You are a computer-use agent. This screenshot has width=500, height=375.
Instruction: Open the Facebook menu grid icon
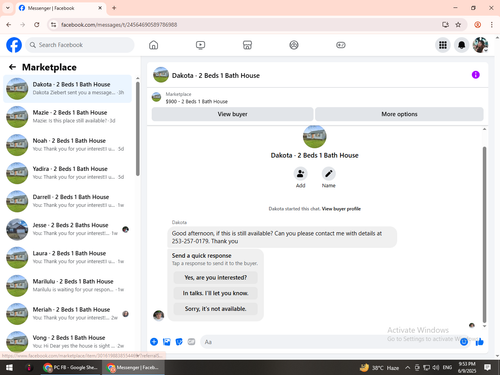443,45
